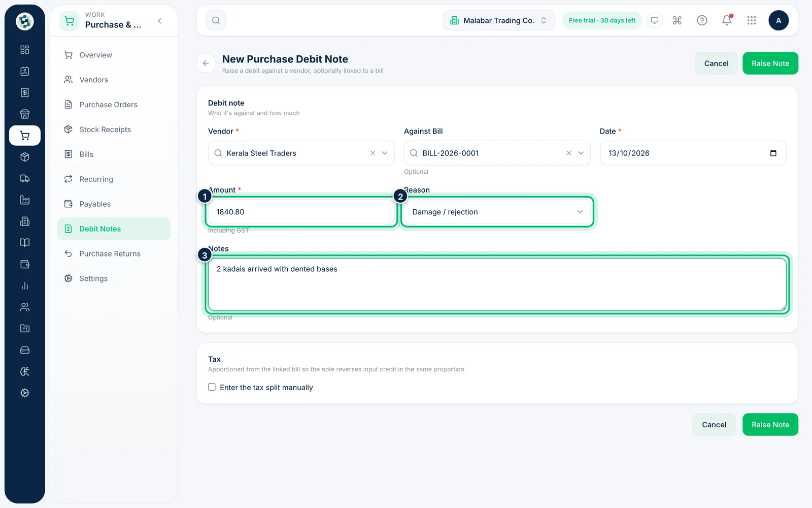Screen dimensions: 812x508
Task: Open the Reason Damage / rejection dropdown
Action: (x=497, y=212)
